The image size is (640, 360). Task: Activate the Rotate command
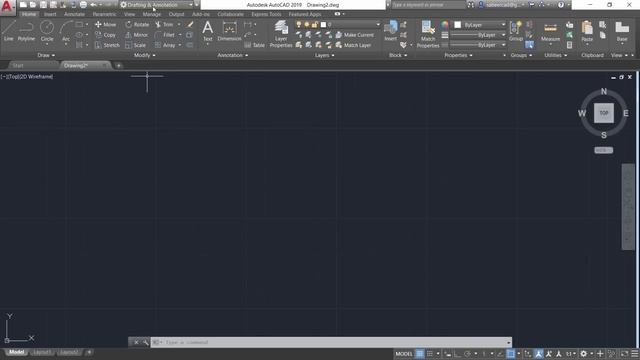[x=137, y=24]
